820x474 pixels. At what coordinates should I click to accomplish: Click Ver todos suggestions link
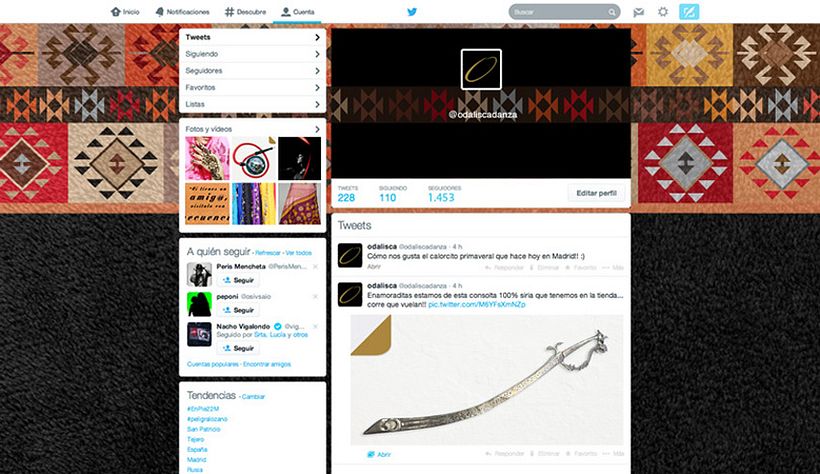click(x=299, y=253)
